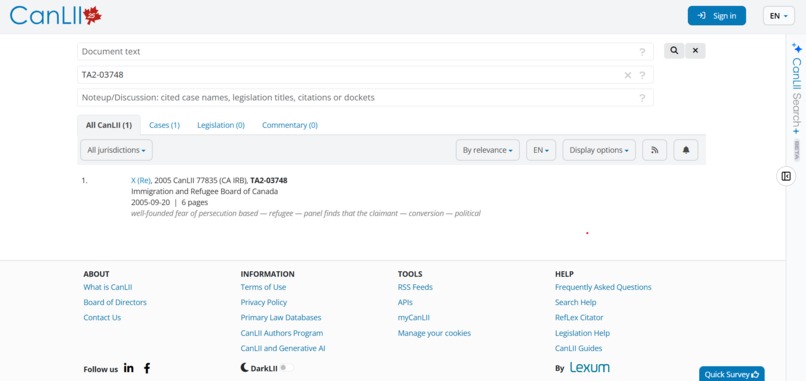Expand All jurisdictions dropdown
This screenshot has height=381, width=806.
116,150
